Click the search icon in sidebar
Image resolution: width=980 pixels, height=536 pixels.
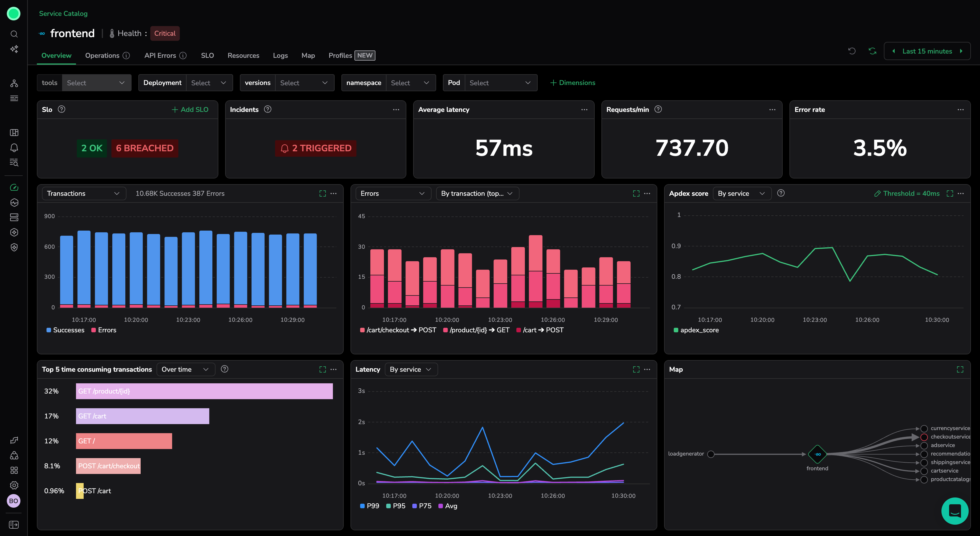pyautogui.click(x=14, y=34)
